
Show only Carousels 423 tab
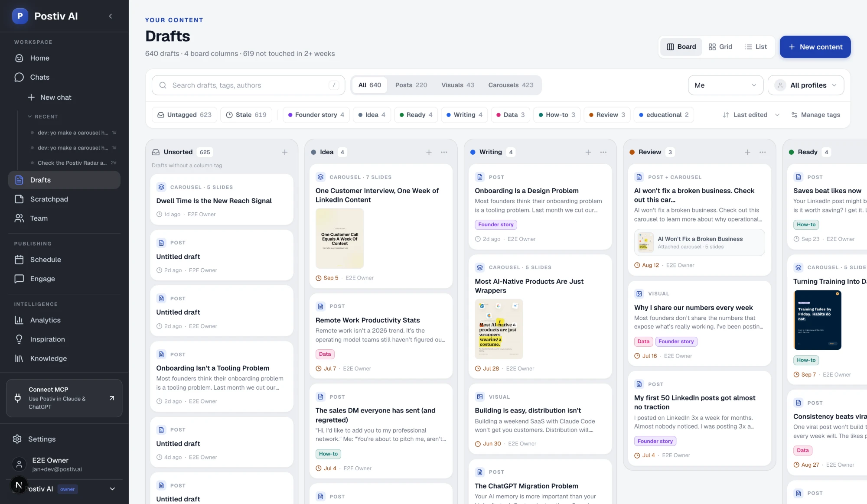coord(511,85)
